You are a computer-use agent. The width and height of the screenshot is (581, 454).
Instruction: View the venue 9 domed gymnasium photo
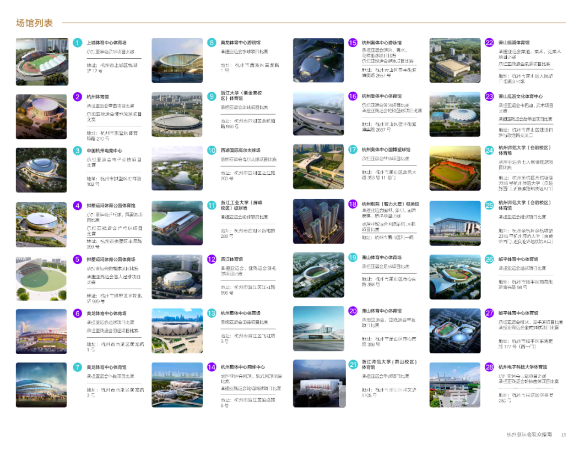point(177,115)
